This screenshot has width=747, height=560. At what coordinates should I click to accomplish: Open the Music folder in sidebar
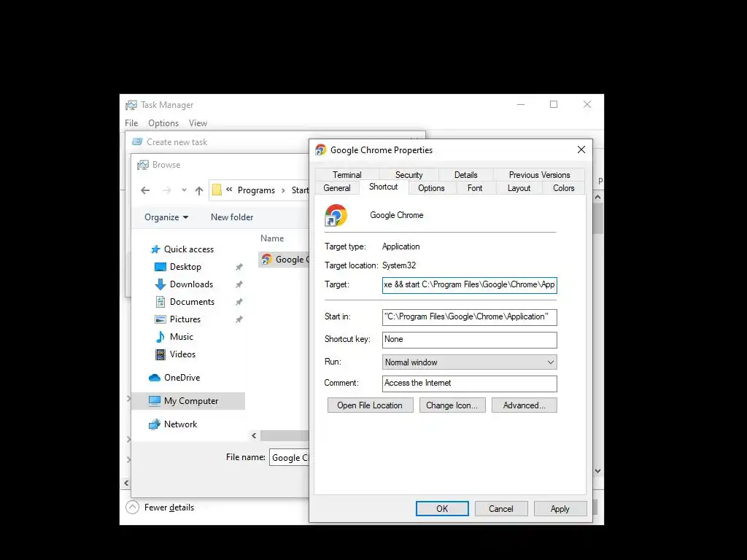[181, 337]
